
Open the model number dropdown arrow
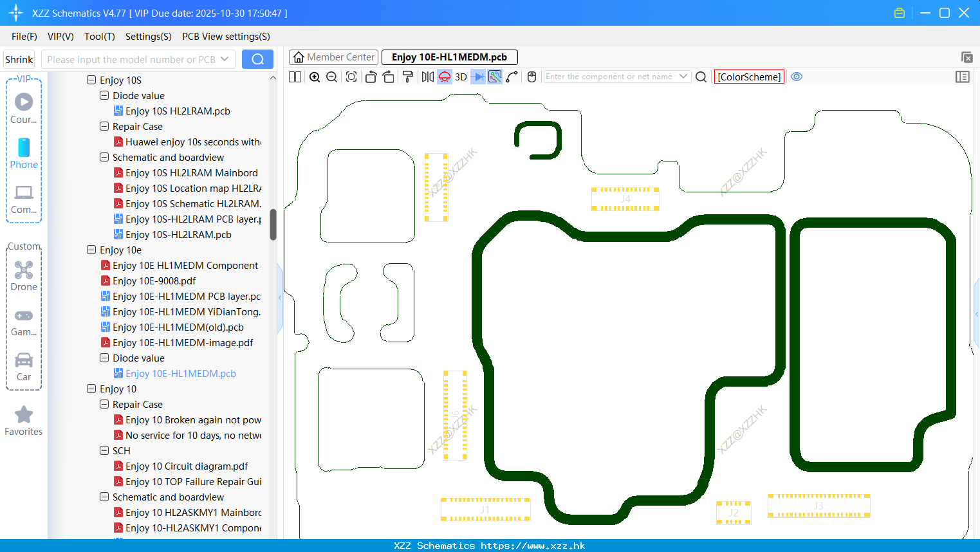coord(225,59)
